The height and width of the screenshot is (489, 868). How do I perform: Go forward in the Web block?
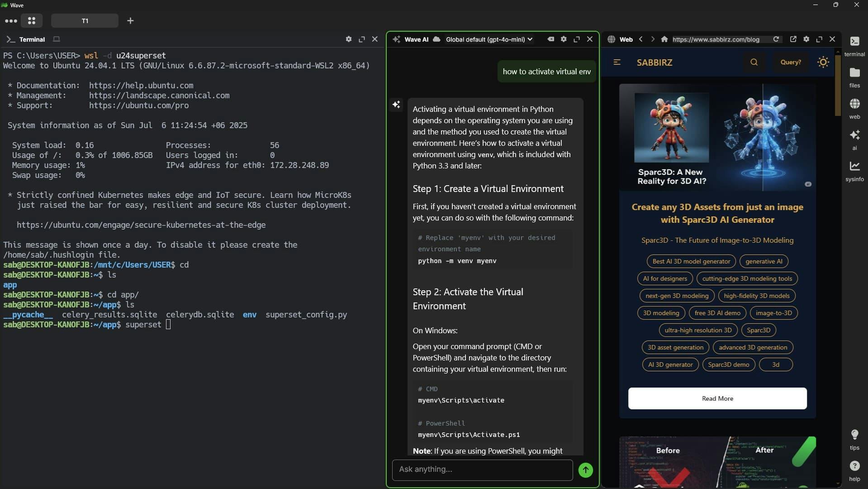653,39
